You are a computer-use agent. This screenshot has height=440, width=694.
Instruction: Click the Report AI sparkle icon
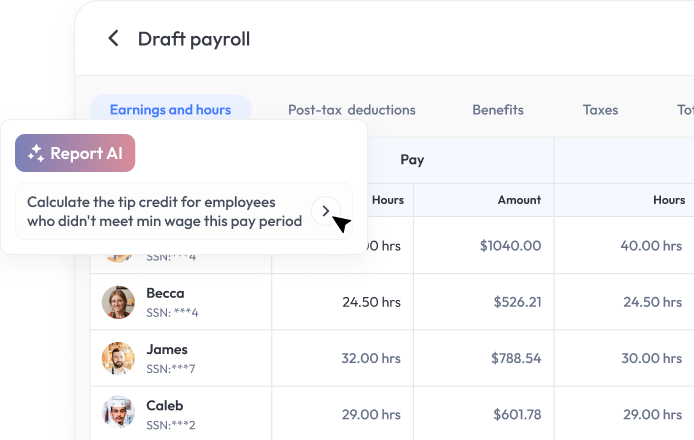pos(36,153)
